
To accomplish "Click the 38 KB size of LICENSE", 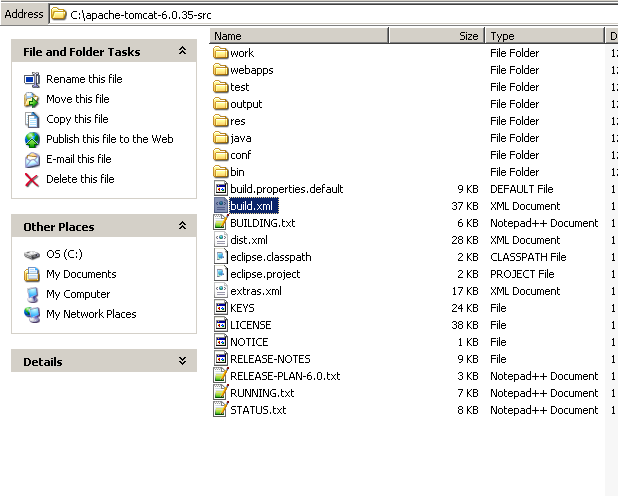I will click(465, 325).
